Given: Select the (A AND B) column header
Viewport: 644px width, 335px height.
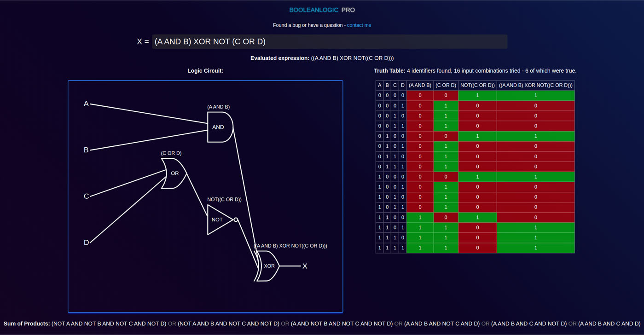Looking at the screenshot, I should point(420,85).
